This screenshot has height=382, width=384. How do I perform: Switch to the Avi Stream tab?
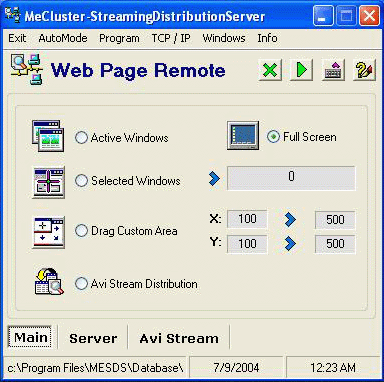[179, 338]
